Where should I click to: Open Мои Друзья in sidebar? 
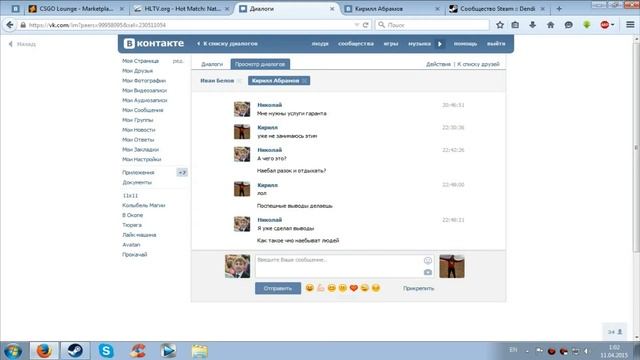[x=138, y=71]
